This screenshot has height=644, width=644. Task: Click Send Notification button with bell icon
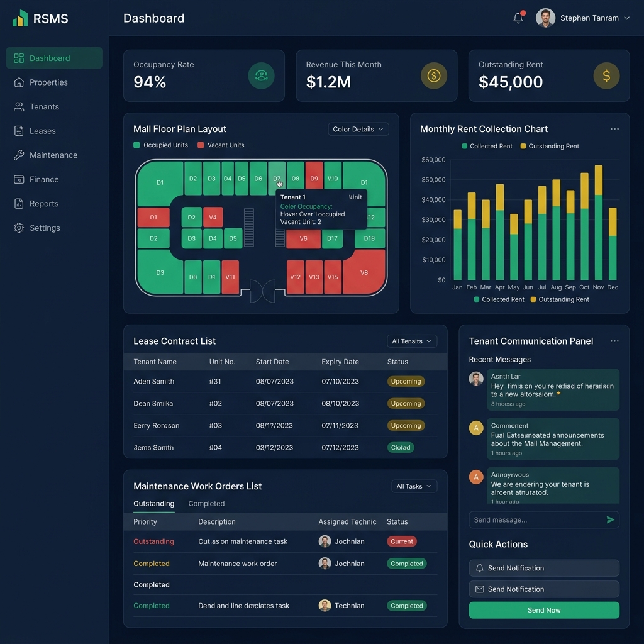click(x=544, y=568)
